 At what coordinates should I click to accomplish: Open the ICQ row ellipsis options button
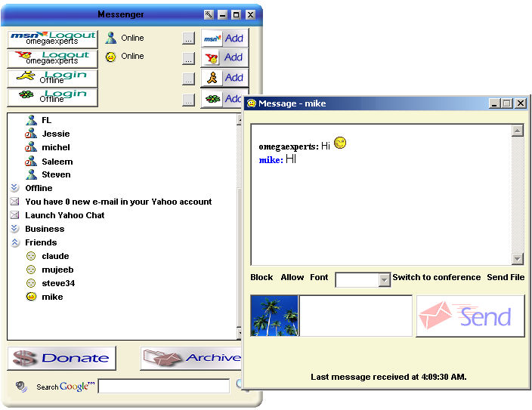pos(189,100)
